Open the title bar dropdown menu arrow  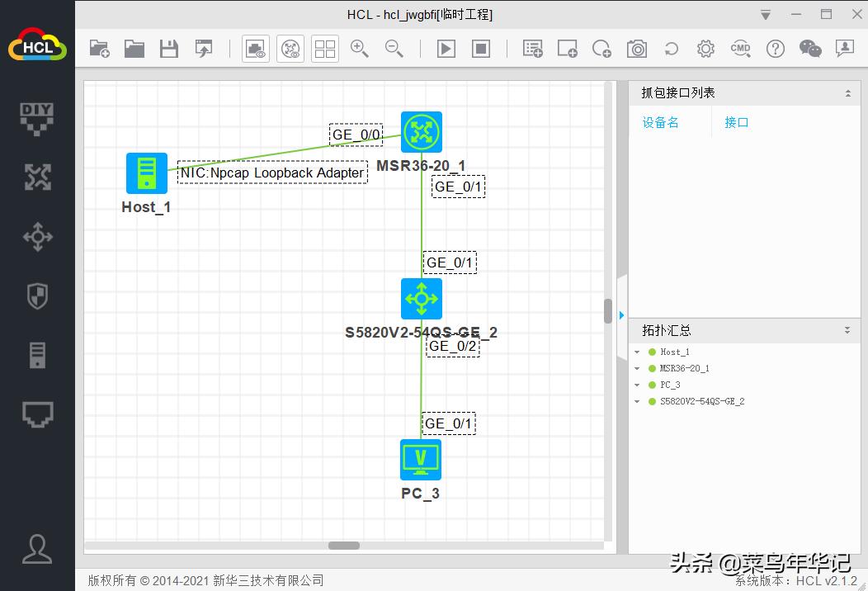[x=766, y=15]
